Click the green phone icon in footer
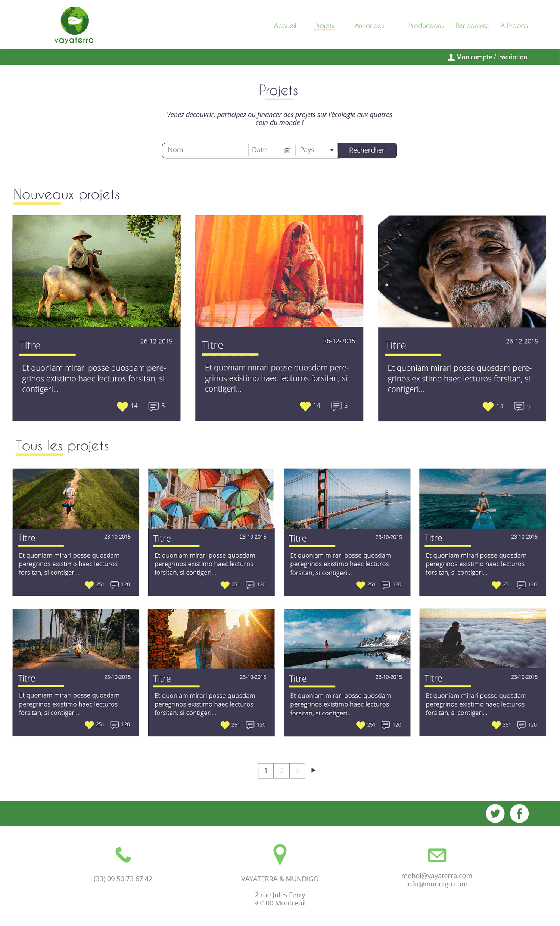Viewport: 560px width, 926px height. click(x=123, y=855)
